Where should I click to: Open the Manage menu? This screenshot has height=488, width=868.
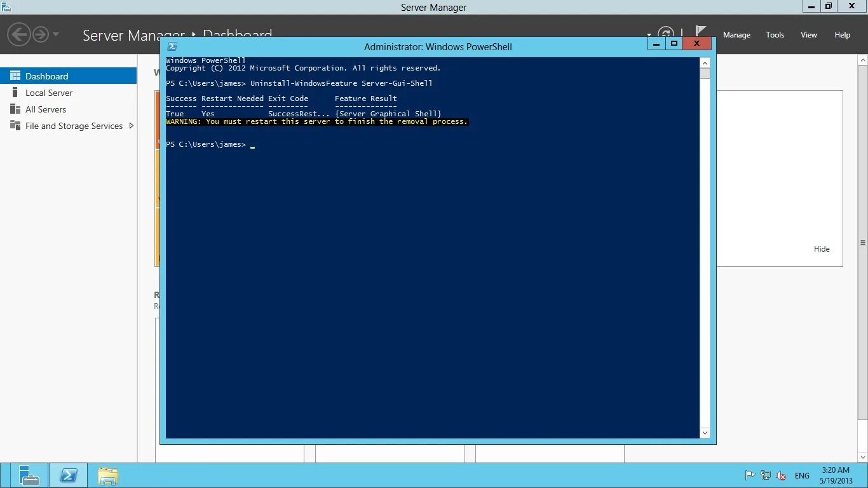736,35
